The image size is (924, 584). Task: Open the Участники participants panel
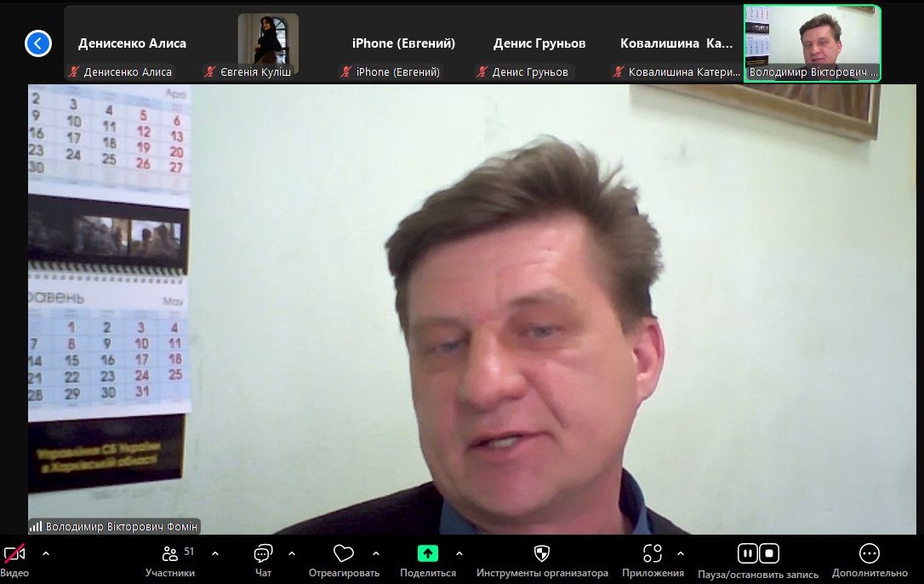pos(169,560)
